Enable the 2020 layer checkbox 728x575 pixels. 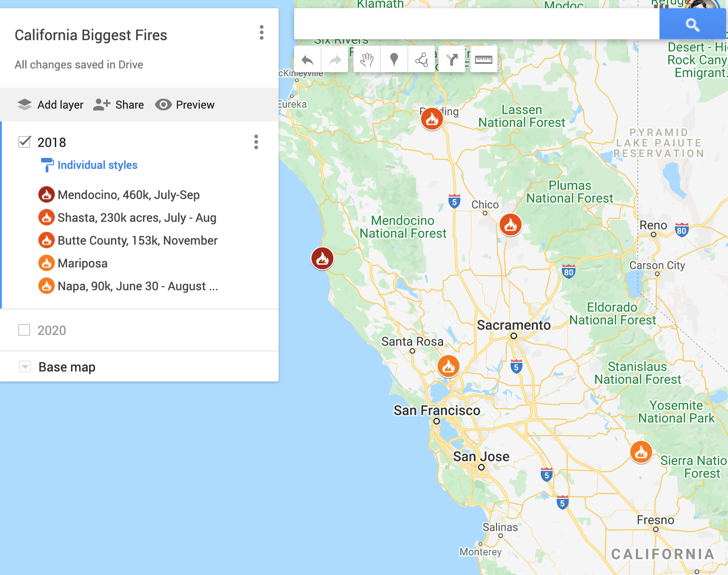(24, 330)
